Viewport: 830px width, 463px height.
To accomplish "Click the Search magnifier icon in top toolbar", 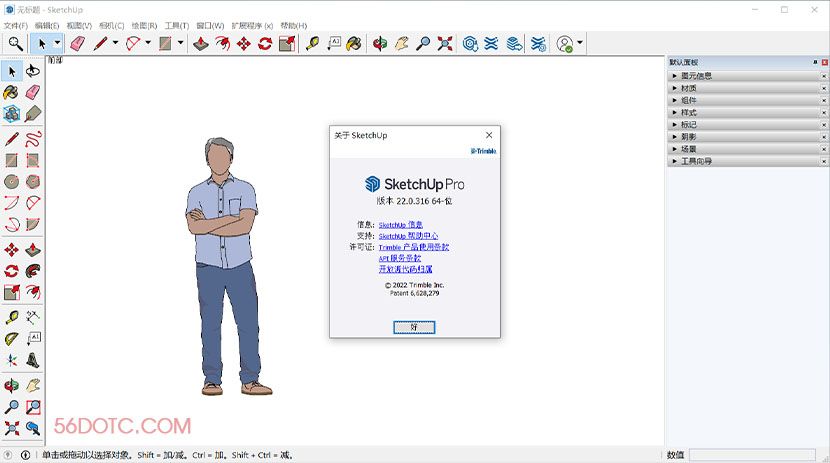I will click(x=15, y=43).
